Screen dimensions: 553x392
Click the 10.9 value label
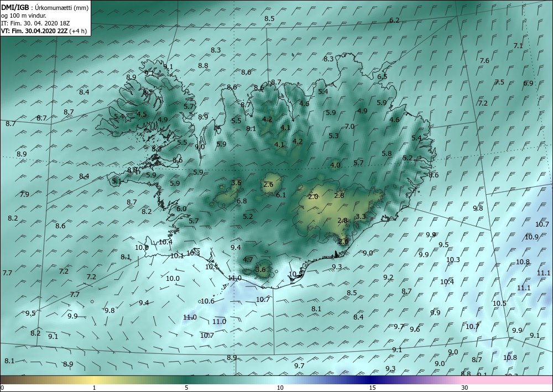[531, 237]
